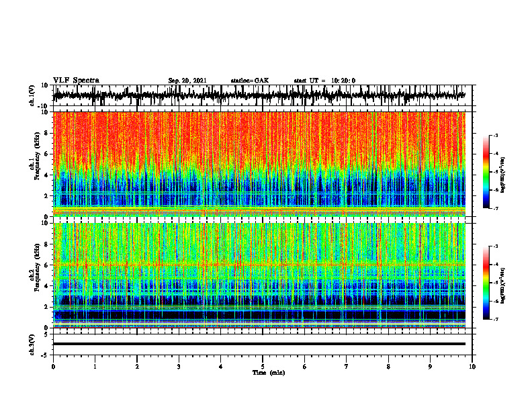Click the "station=GAK" header label
Viewport: 532px width, 411px height.
pyautogui.click(x=250, y=81)
